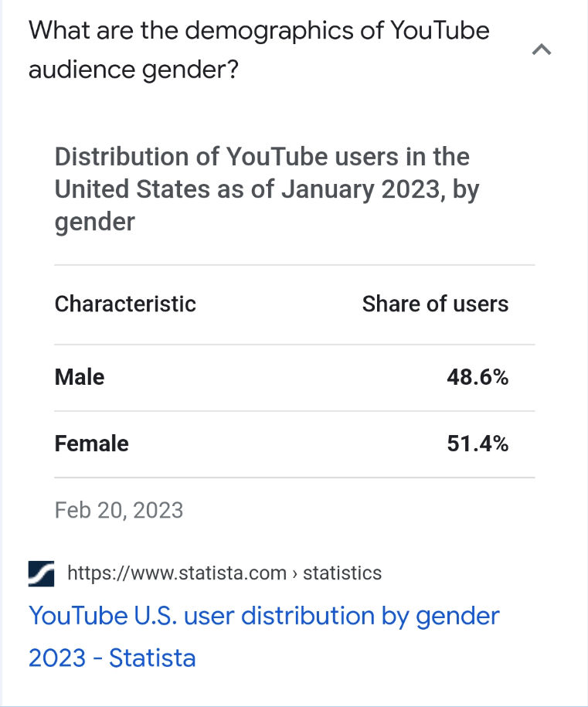
Task: Click "audience gender?" in the question
Action: [x=133, y=70]
